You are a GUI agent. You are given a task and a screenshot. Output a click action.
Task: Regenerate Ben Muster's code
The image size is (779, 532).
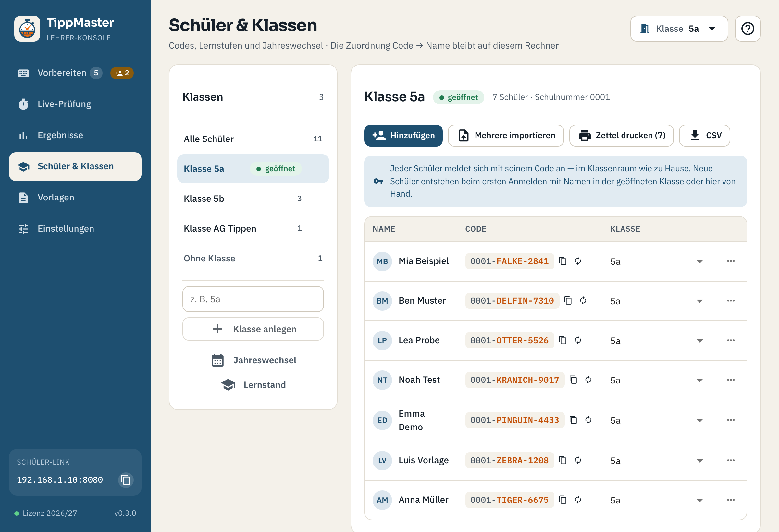coord(583,300)
